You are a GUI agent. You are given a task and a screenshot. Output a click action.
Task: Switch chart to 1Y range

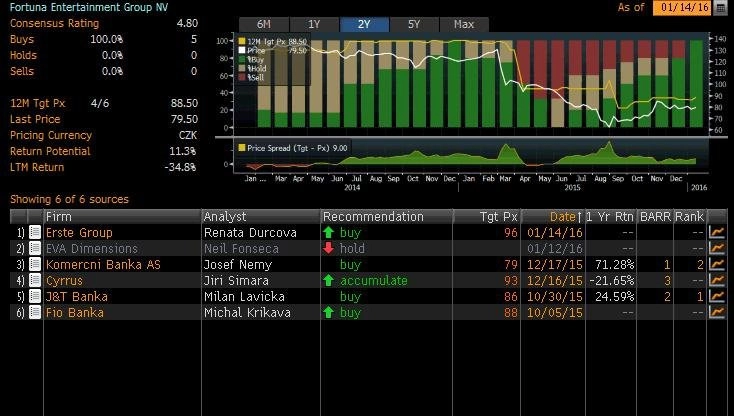click(314, 24)
